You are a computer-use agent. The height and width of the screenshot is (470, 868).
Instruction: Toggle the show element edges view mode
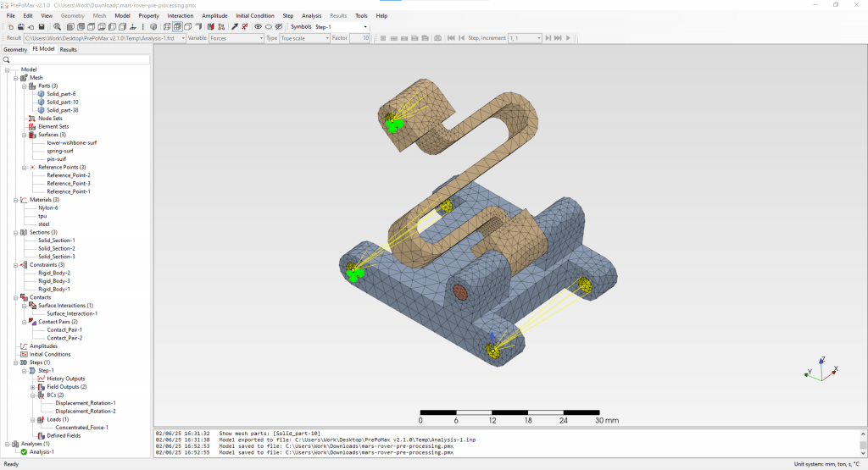tap(177, 26)
